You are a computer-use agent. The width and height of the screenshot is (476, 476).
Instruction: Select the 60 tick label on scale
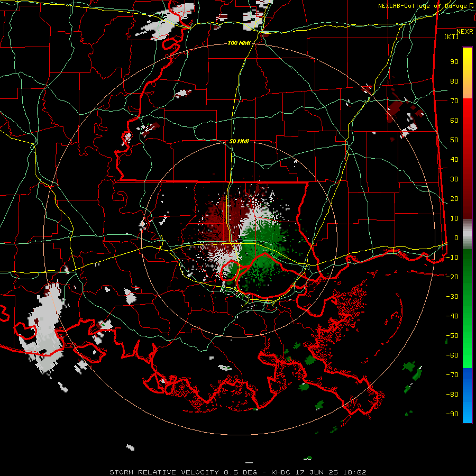454,121
